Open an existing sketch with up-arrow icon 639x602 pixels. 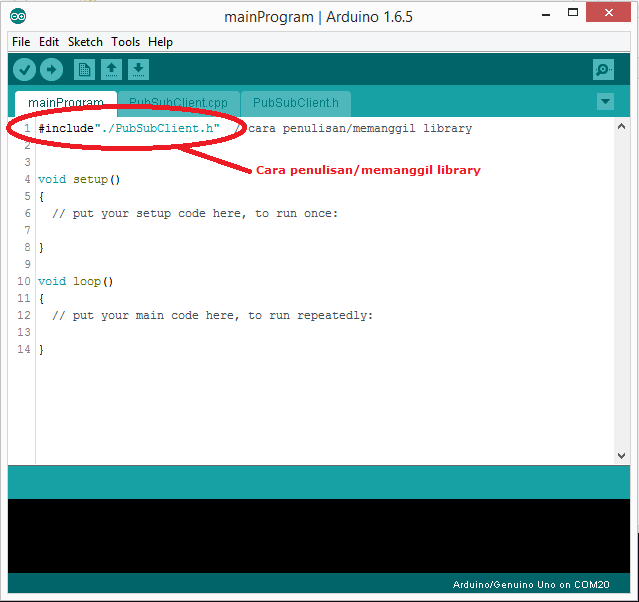[111, 70]
